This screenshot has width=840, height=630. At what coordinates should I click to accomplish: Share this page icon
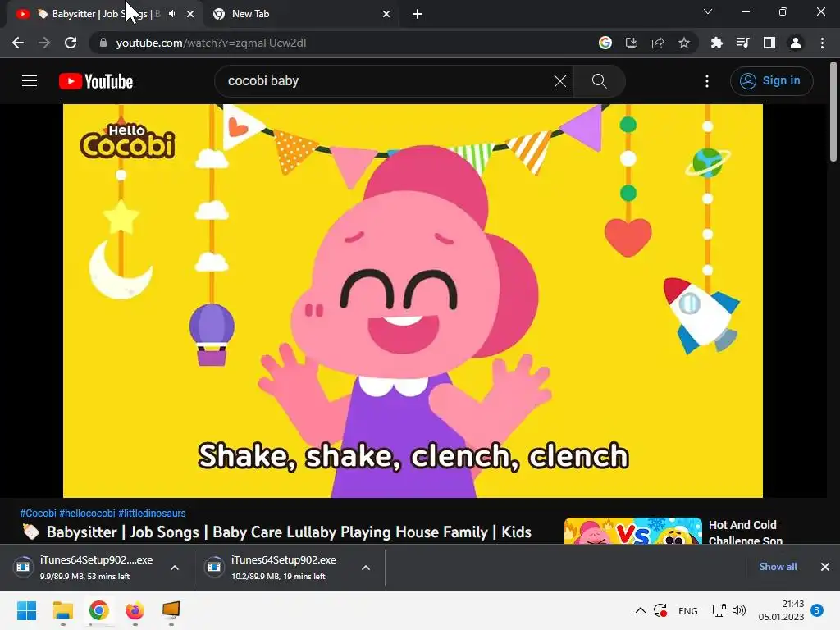[658, 43]
